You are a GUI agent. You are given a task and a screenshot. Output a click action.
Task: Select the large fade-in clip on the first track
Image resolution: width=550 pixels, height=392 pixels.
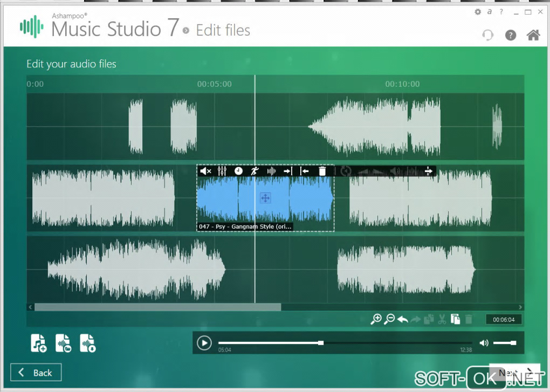tap(374, 127)
